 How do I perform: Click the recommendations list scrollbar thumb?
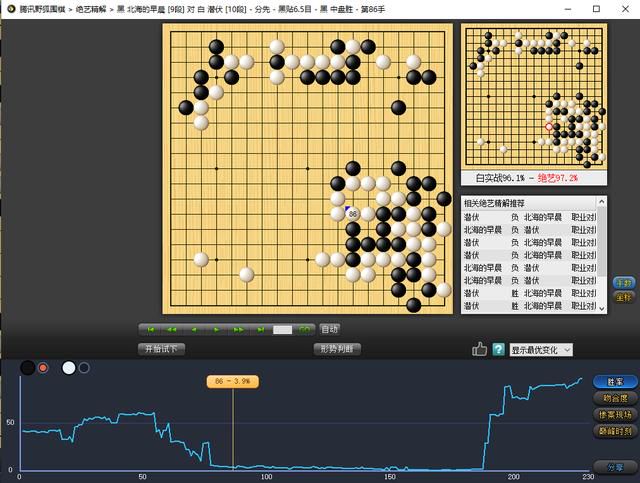point(602,240)
